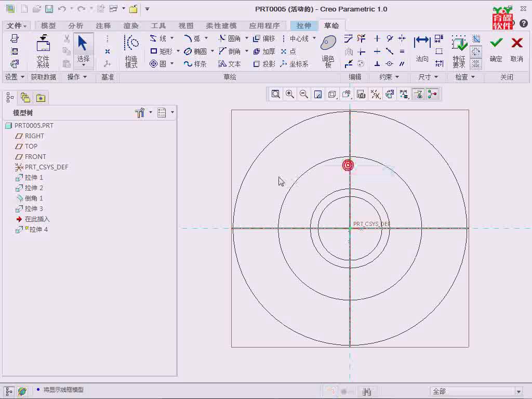The height and width of the screenshot is (399, 532).
Task: Open the 弧 (Arc) dropdown arrow
Action: tap(206, 38)
